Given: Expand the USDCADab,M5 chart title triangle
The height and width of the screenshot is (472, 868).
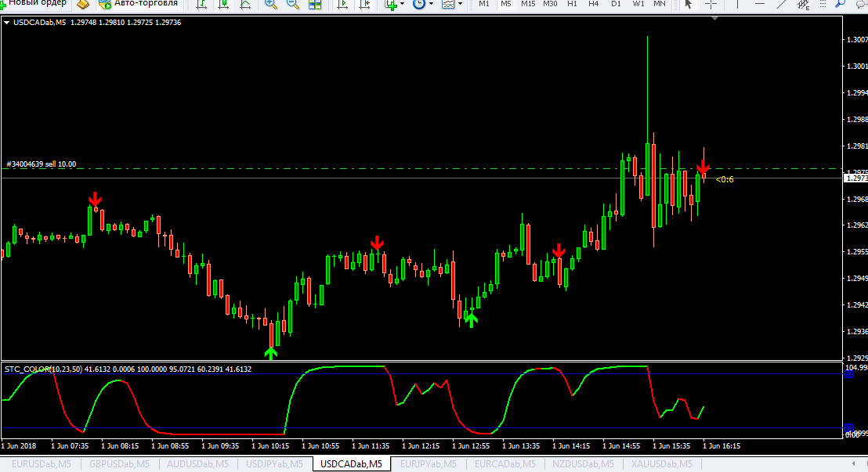Looking at the screenshot, I should click(6, 23).
